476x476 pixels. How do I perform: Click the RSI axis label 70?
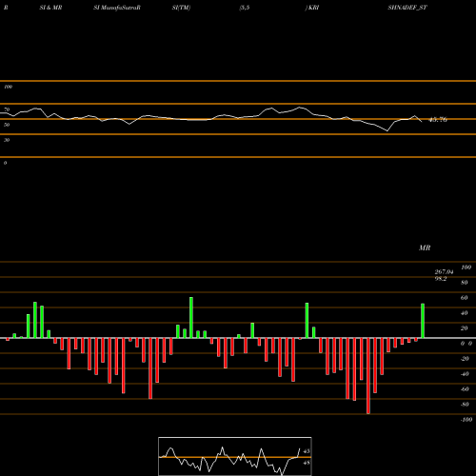pyautogui.click(x=7, y=109)
